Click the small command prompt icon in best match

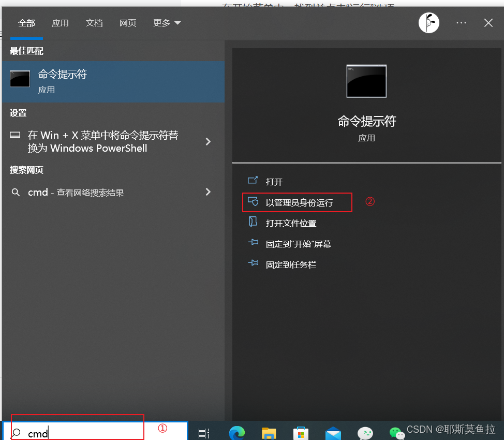20,79
